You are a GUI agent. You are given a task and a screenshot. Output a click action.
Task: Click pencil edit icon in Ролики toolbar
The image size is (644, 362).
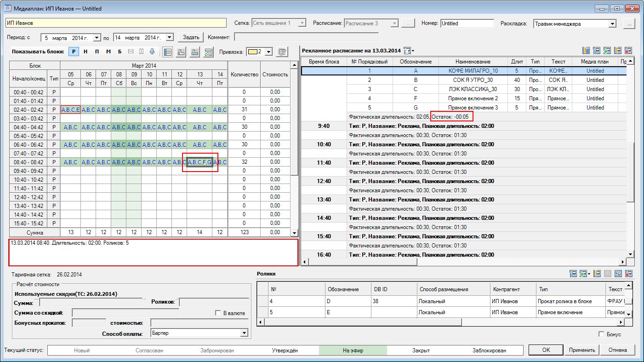[597, 274]
